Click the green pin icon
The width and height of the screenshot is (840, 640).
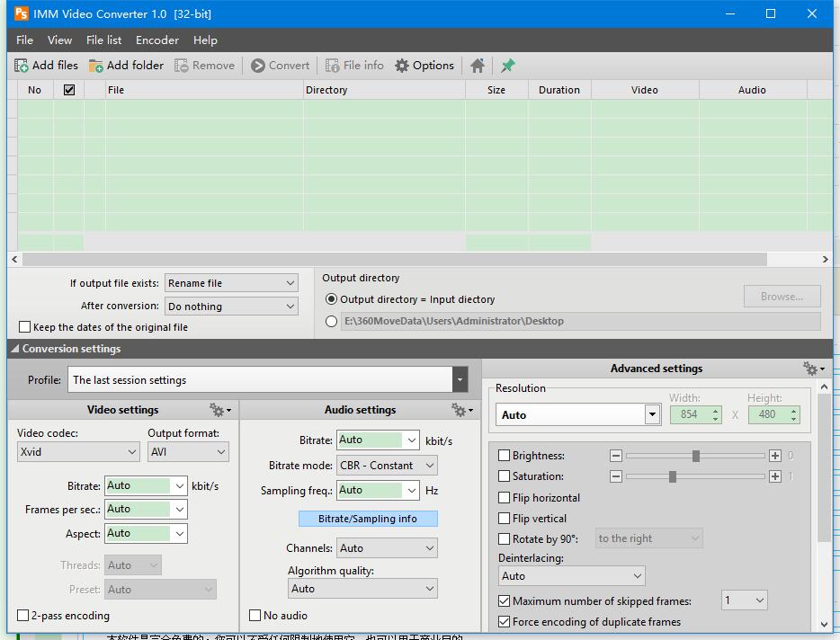[x=507, y=66]
